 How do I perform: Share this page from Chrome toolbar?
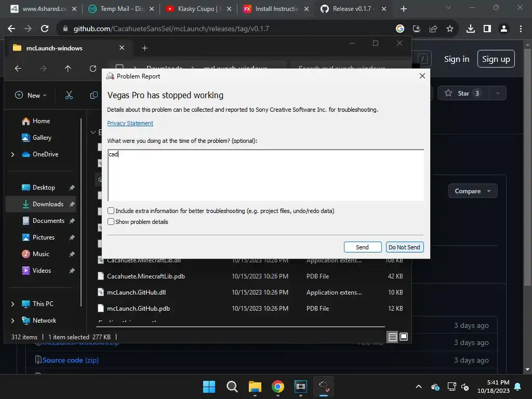click(x=433, y=29)
